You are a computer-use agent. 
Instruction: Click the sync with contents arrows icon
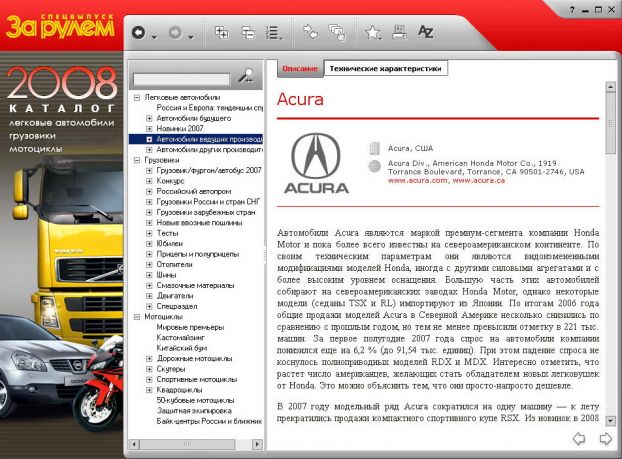[x=310, y=32]
